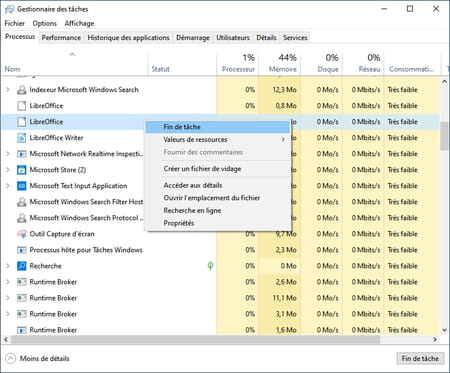Open Valeurs de ressources submenu arrow
This screenshot has width=450, height=373.
(x=283, y=139)
